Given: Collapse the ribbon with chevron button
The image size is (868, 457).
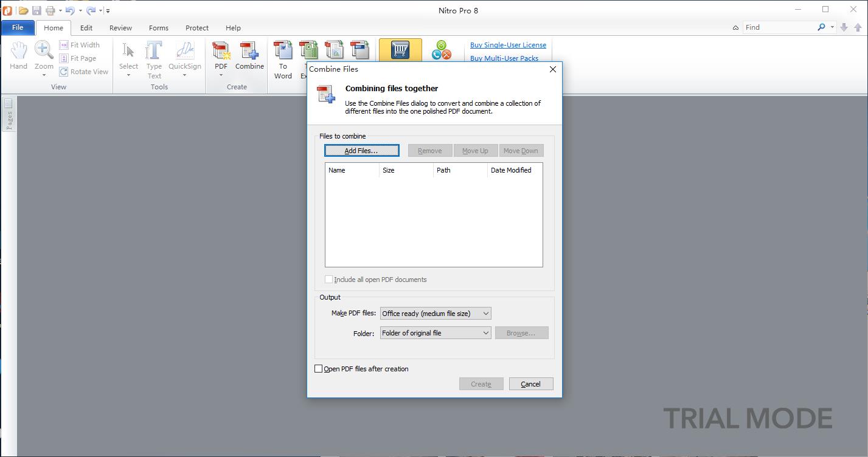Looking at the screenshot, I should [x=735, y=27].
